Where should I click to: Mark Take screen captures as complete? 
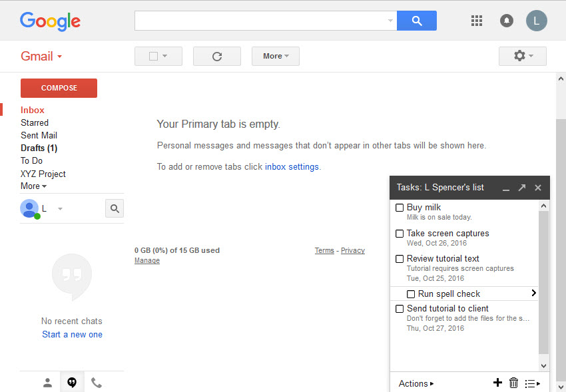399,233
